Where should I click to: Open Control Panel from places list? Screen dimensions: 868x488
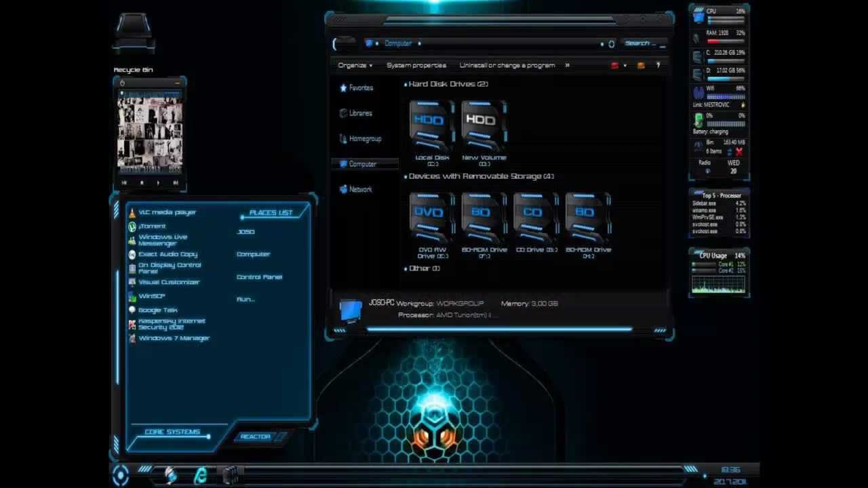[x=259, y=277]
